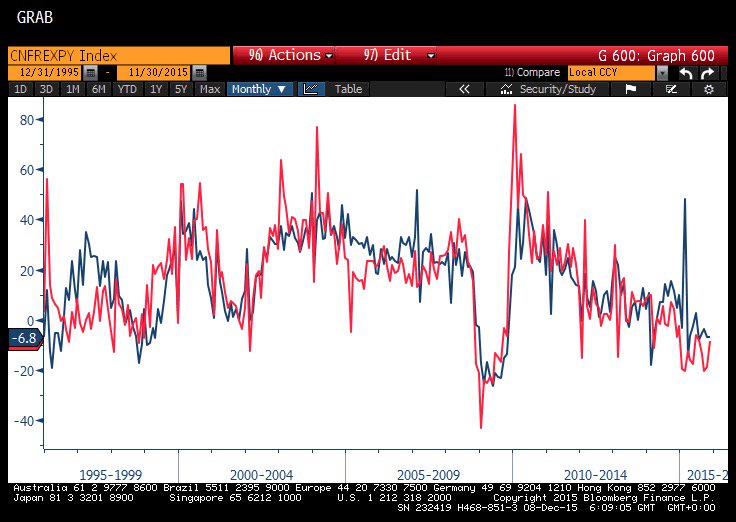
Task: Open the Security/Study button
Action: 548,89
